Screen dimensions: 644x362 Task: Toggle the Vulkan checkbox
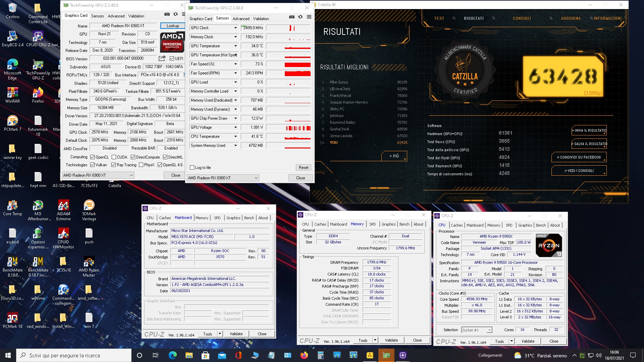[x=92, y=165]
